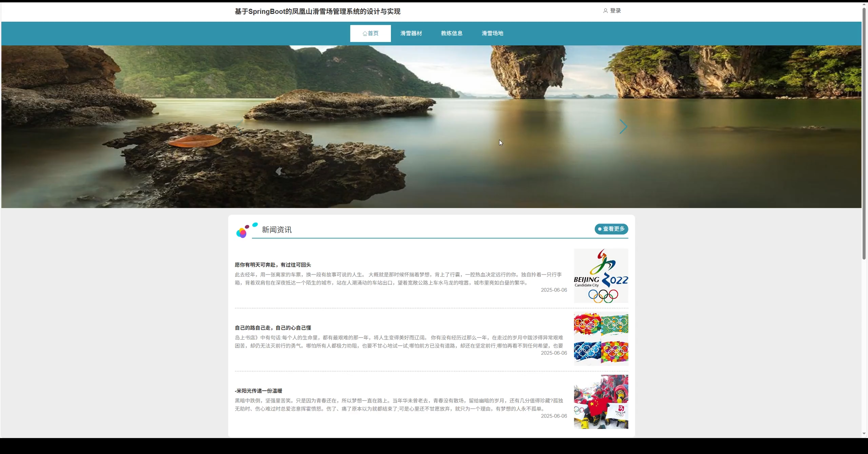Image resolution: width=868 pixels, height=454 pixels.
Task: Open article 愿你有明天可奔赴，有过往可回头
Action: pyautogui.click(x=273, y=265)
